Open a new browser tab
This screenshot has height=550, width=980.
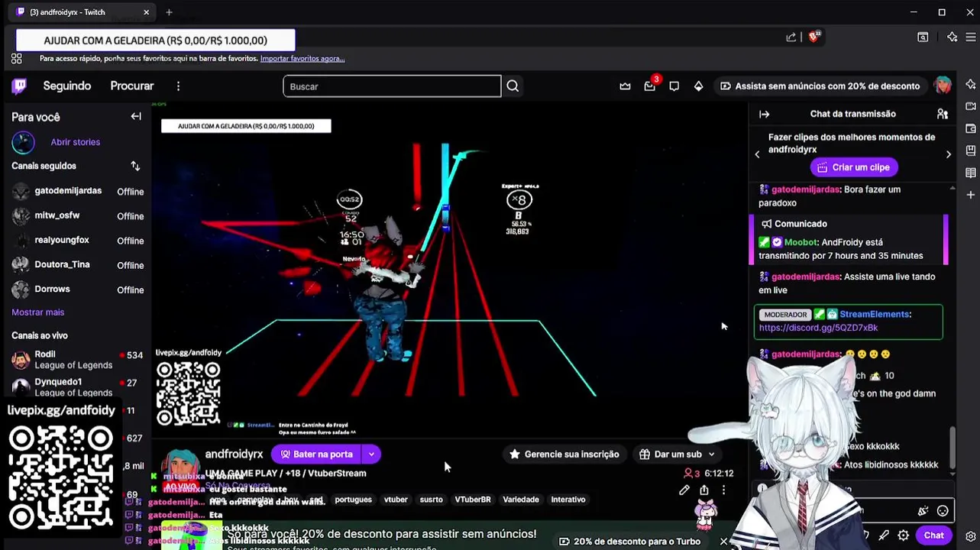coord(169,12)
